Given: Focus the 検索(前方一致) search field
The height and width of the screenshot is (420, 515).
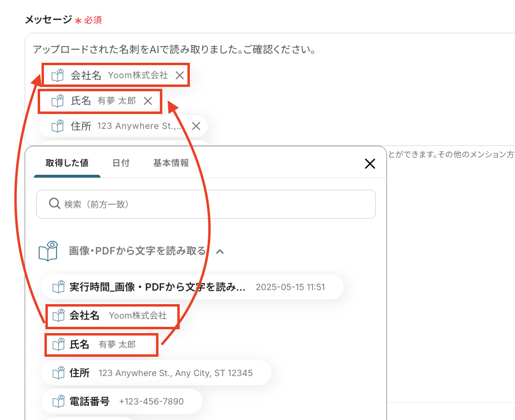Looking at the screenshot, I should tap(206, 204).
